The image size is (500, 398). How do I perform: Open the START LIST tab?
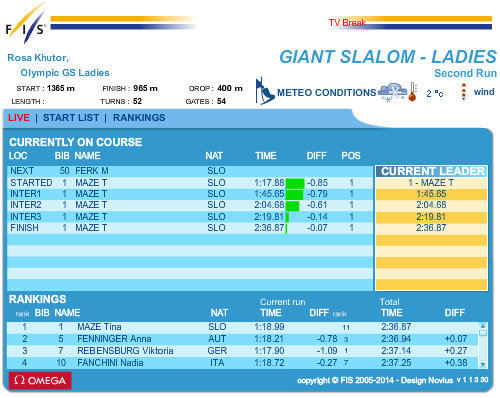tap(71, 118)
